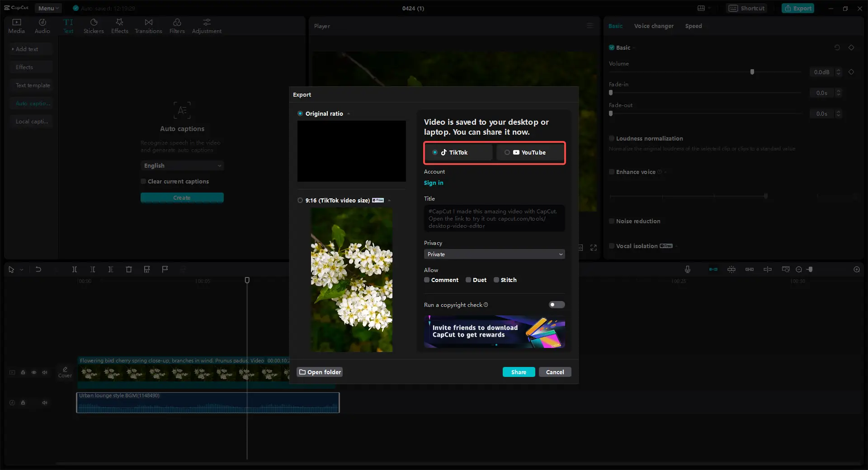This screenshot has height=470, width=868.
Task: Switch to the Voice changer tab
Action: tap(653, 26)
